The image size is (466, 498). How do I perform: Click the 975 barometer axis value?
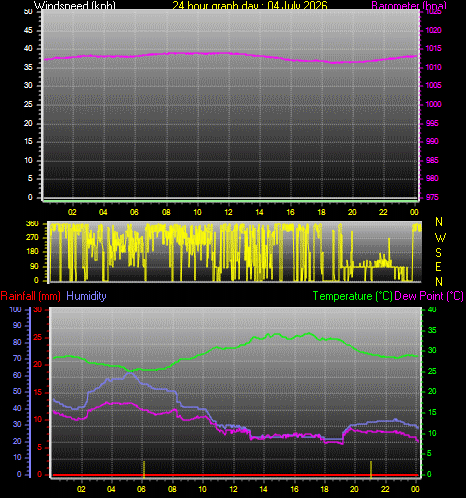(432, 197)
